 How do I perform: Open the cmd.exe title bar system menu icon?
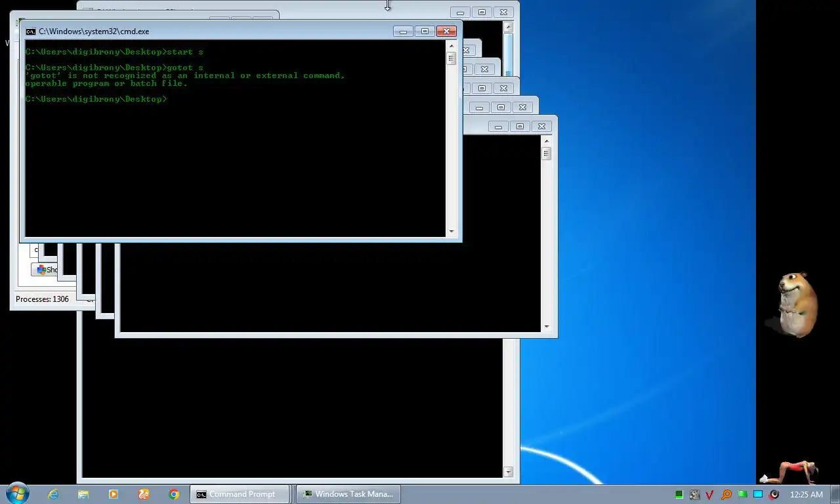coord(30,31)
